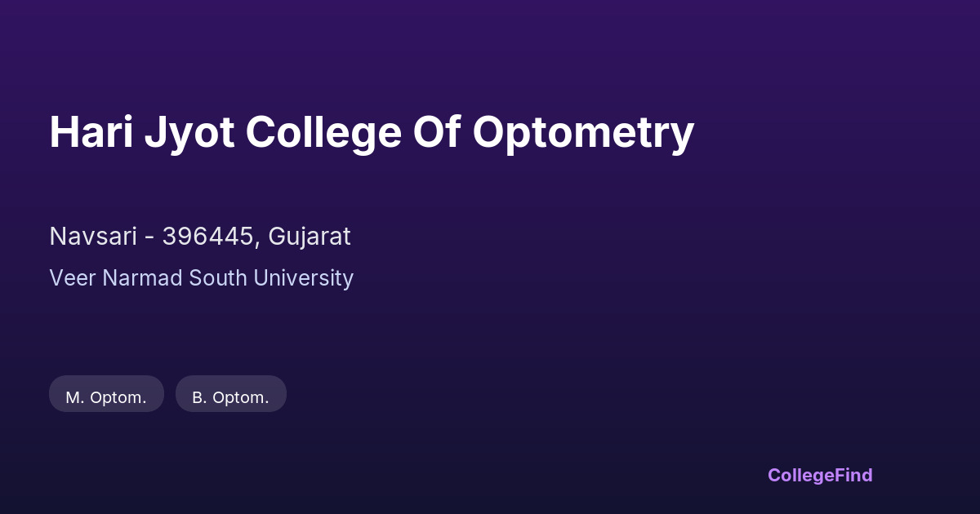The image size is (980, 514).
Task: Click the word Optometry in the title
Action: pos(583,132)
